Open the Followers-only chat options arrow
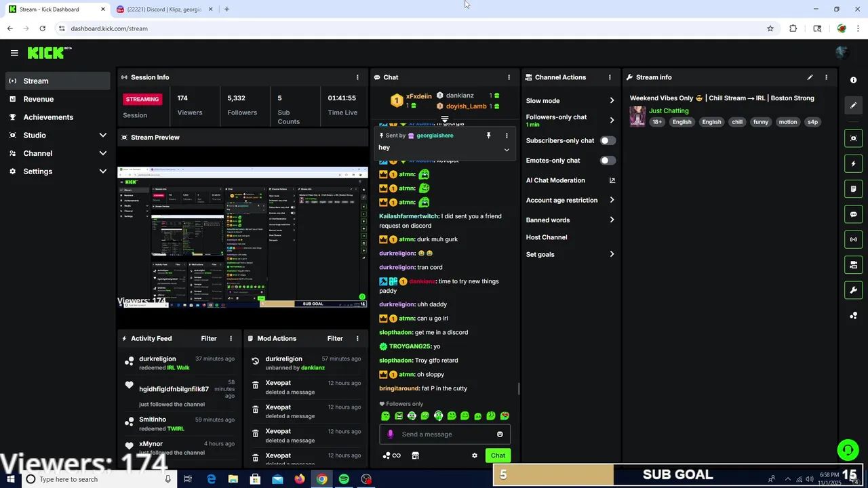The width and height of the screenshot is (868, 488). point(612,120)
